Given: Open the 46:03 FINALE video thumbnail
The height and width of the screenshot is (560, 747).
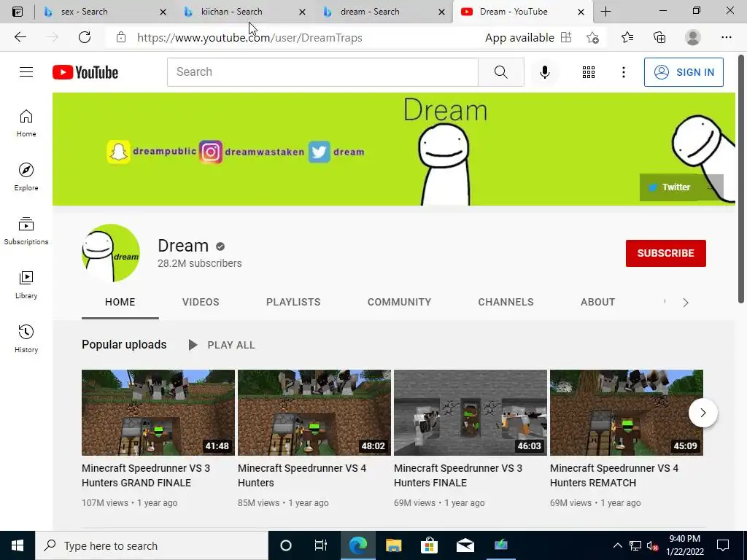Looking at the screenshot, I should pos(471,413).
